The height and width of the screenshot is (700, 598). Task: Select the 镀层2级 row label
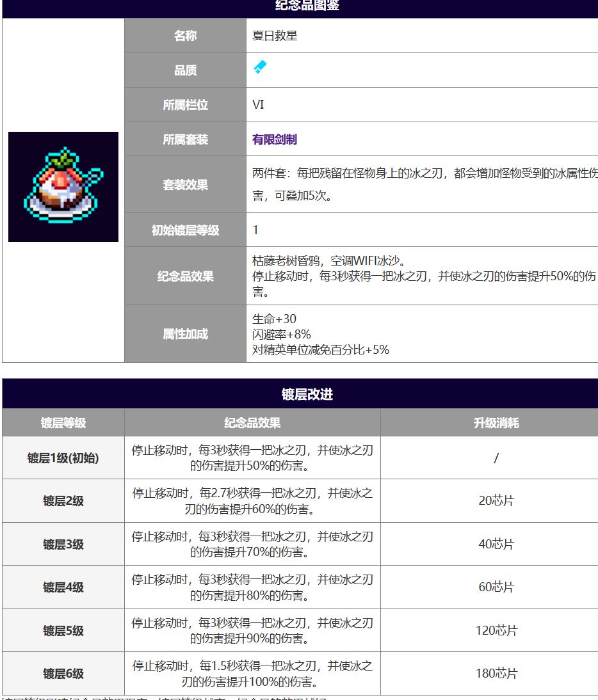coord(63,501)
